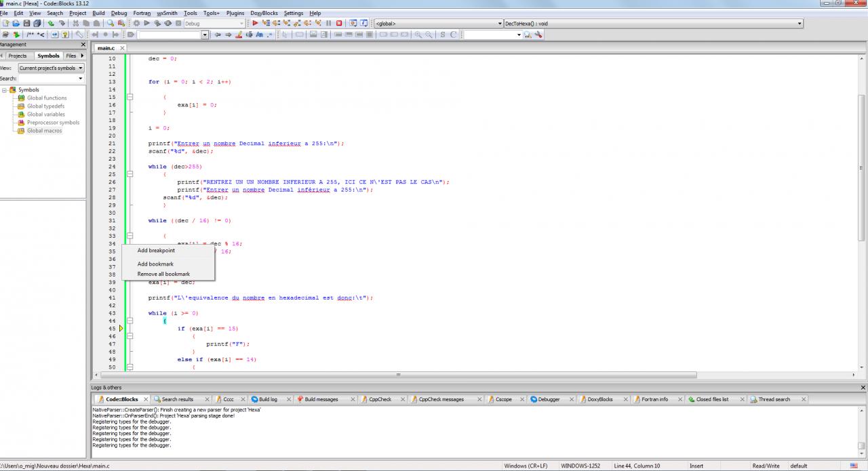The height and width of the screenshot is (471, 868).
Task: Open the Thread search text dropdown
Action: (x=518, y=34)
